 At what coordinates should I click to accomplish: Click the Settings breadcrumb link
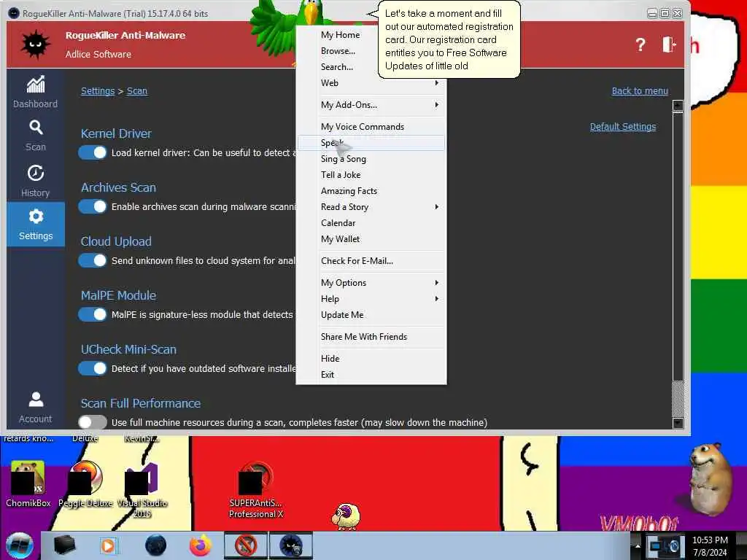point(98,90)
